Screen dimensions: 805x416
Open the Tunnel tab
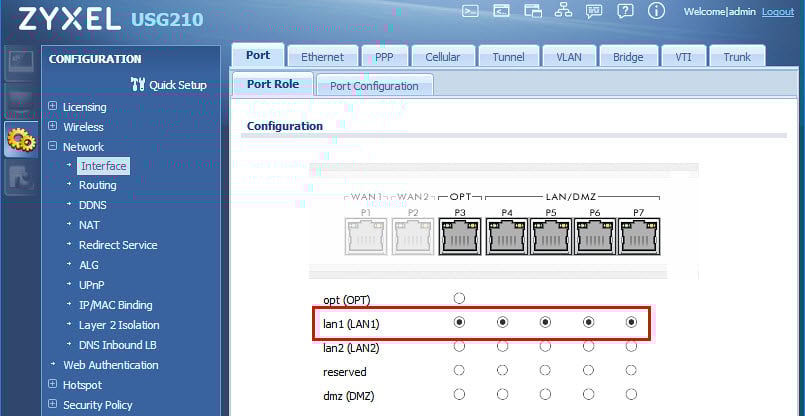[508, 56]
